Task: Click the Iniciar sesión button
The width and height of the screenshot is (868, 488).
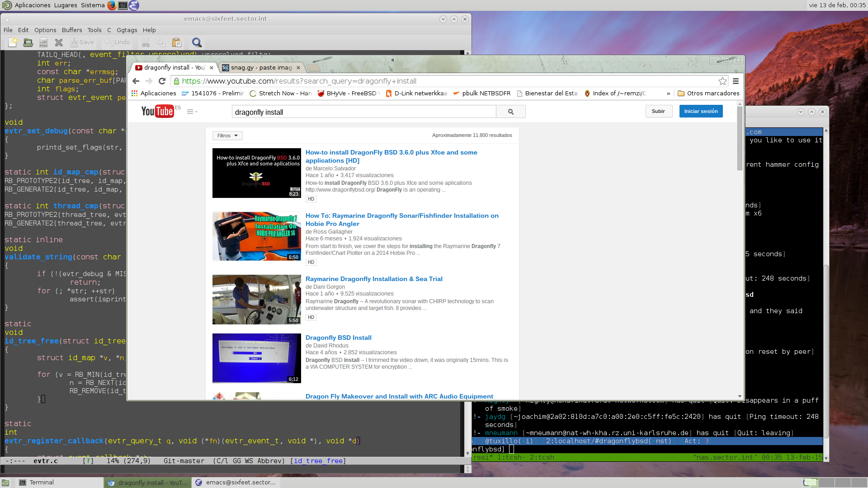Action: (x=701, y=111)
